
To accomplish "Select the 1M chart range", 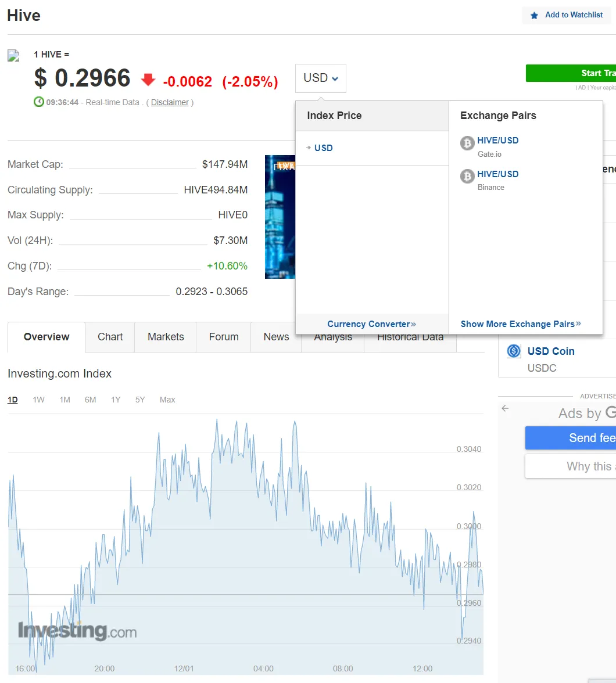I will click(65, 400).
